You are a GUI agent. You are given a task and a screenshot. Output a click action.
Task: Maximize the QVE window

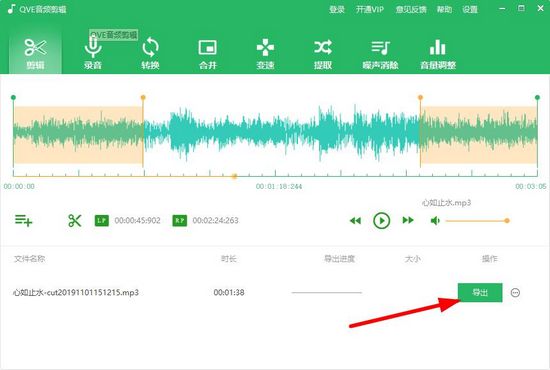[x=521, y=8]
